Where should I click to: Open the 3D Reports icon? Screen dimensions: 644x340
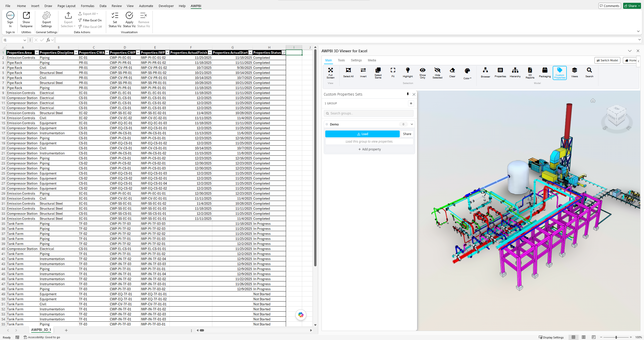point(530,70)
